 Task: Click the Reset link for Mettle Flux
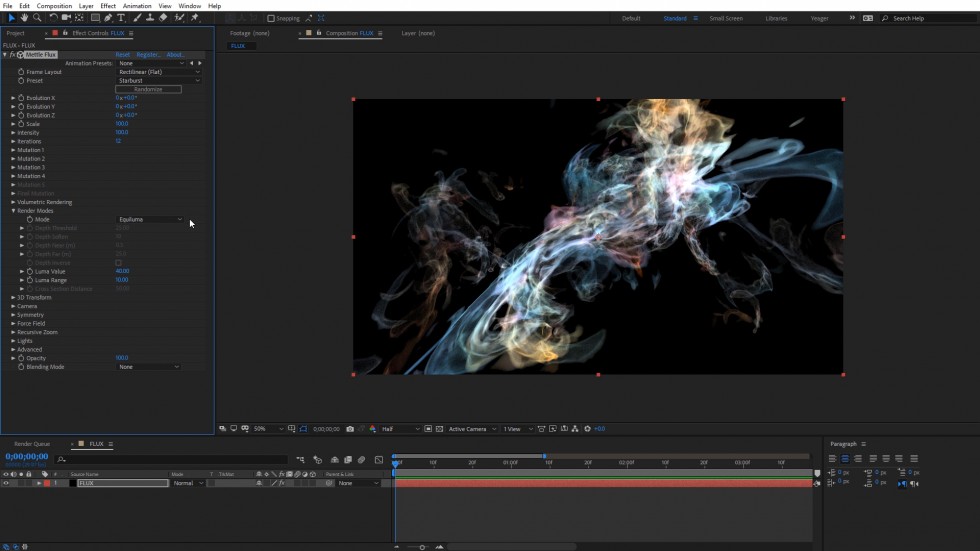[122, 55]
